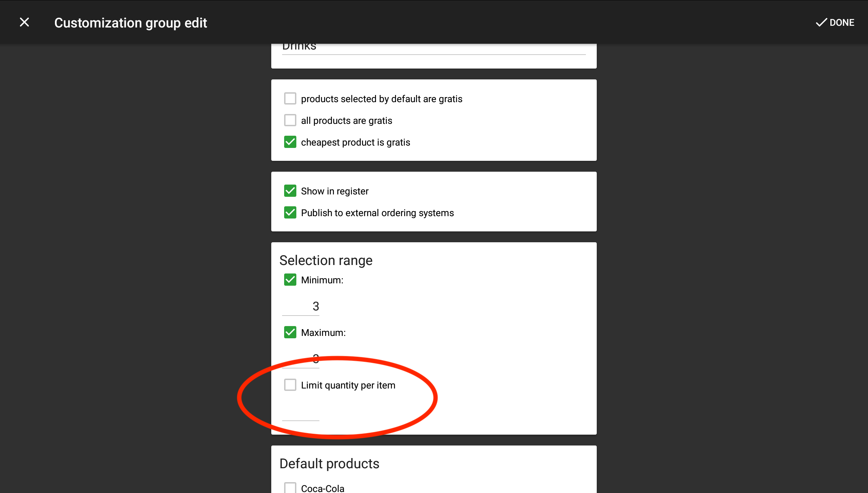
Task: Toggle the Maximum selection checkbox
Action: [x=290, y=333]
